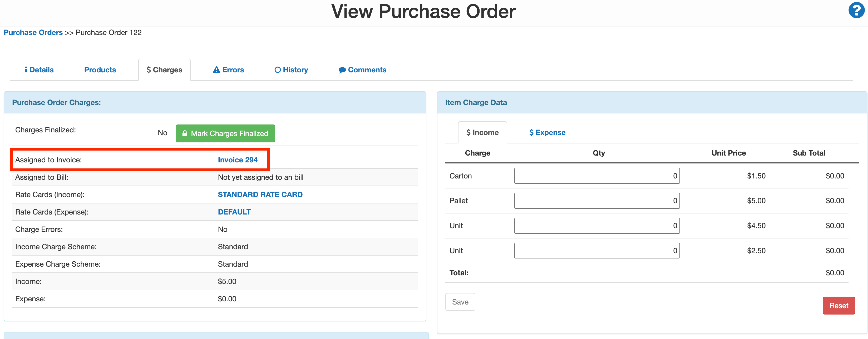
Task: Click the lock icon in Mark Charges Finalized
Action: point(185,133)
